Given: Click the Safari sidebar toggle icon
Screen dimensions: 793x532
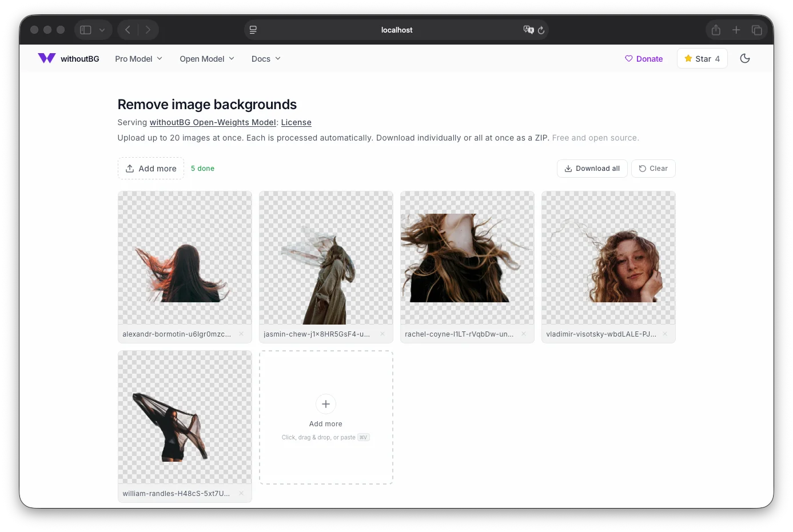Looking at the screenshot, I should pyautogui.click(x=86, y=30).
